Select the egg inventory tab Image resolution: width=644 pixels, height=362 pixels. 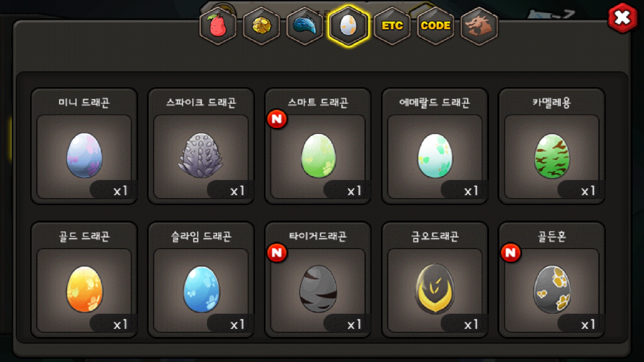[x=348, y=26]
